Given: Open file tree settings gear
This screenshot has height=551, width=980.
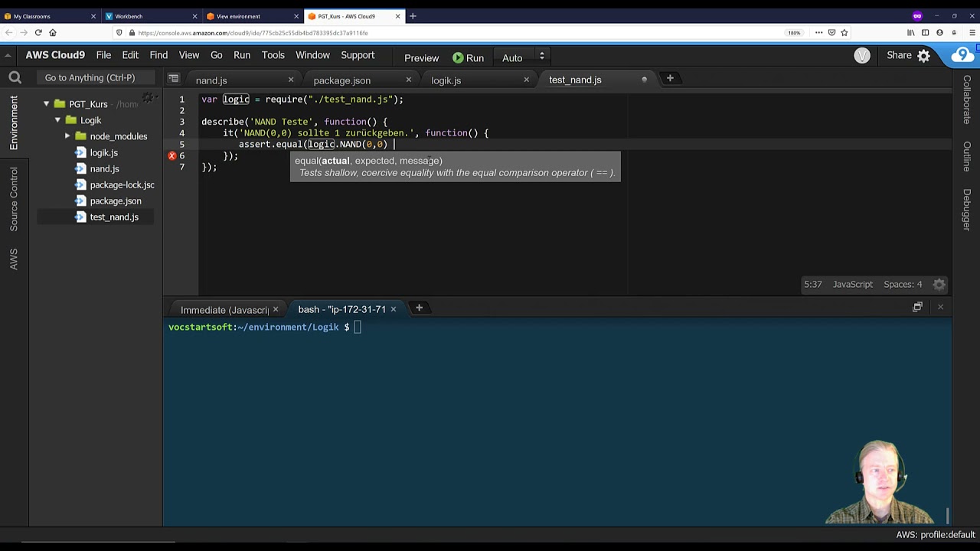Looking at the screenshot, I should click(149, 97).
